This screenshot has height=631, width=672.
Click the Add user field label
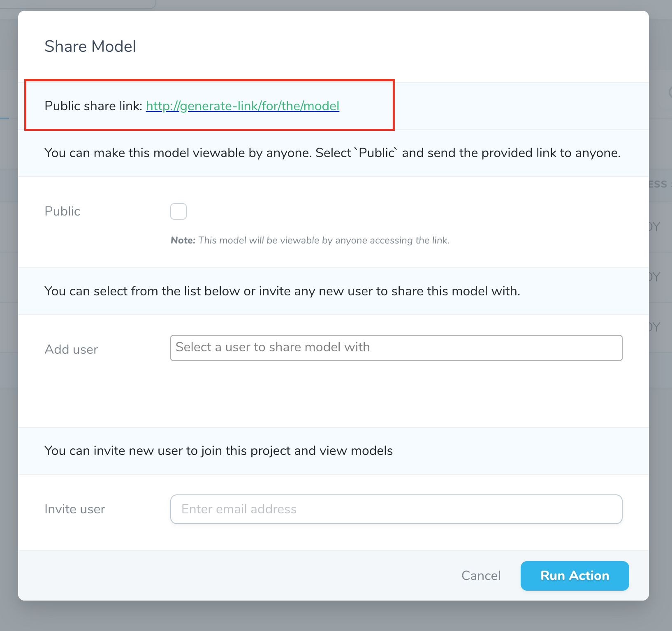point(71,349)
